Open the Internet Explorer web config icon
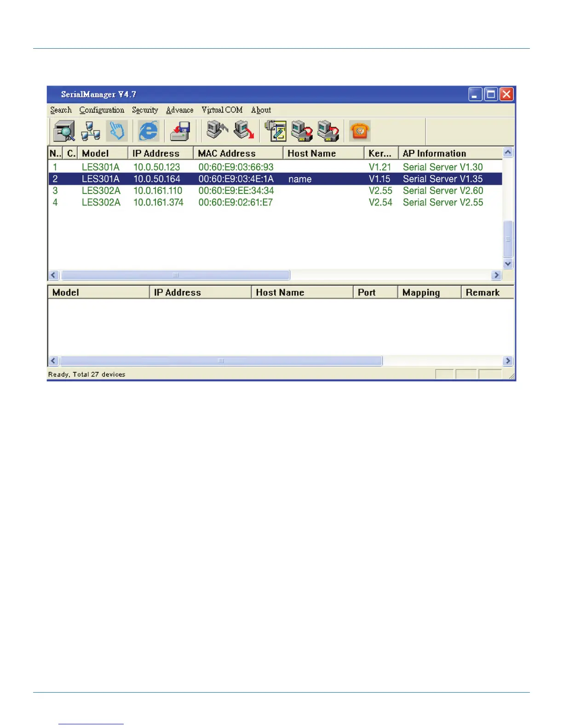The height and width of the screenshot is (728, 563). tap(149, 131)
